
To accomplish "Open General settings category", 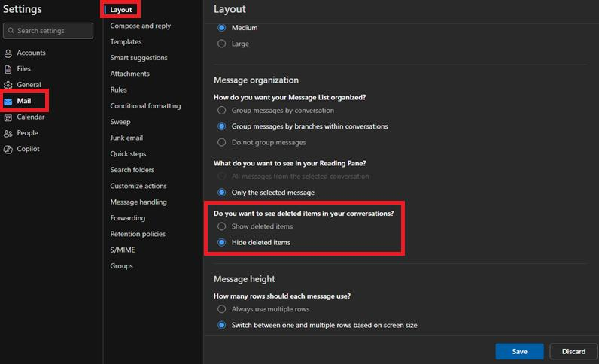I will pyautogui.click(x=29, y=85).
